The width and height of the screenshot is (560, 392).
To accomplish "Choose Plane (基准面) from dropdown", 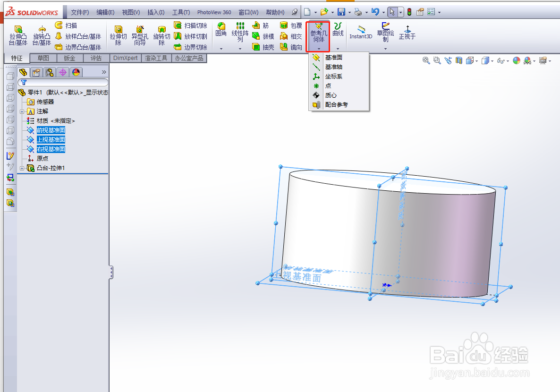I will [x=339, y=57].
